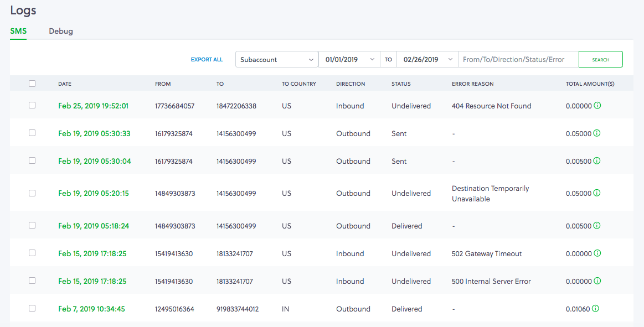
Task: Click info icon beside 0.01060 amount
Action: 596,309
